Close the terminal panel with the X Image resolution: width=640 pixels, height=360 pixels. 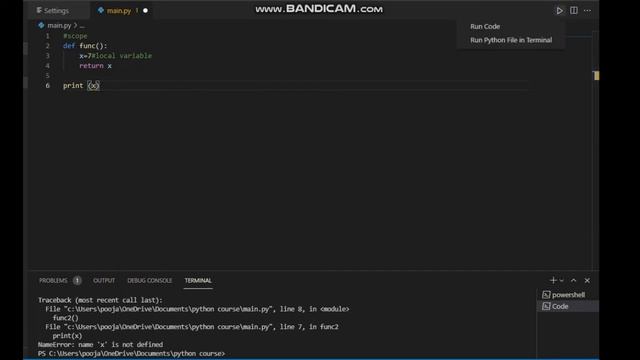587,280
